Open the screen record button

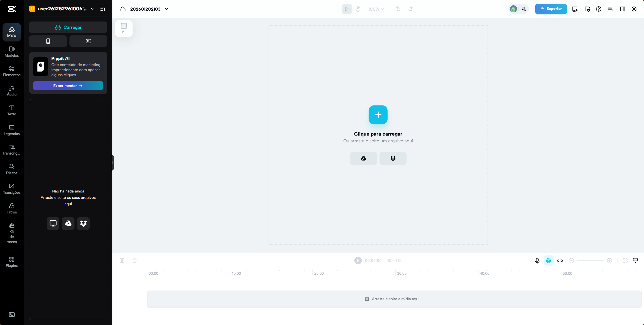(x=88, y=41)
